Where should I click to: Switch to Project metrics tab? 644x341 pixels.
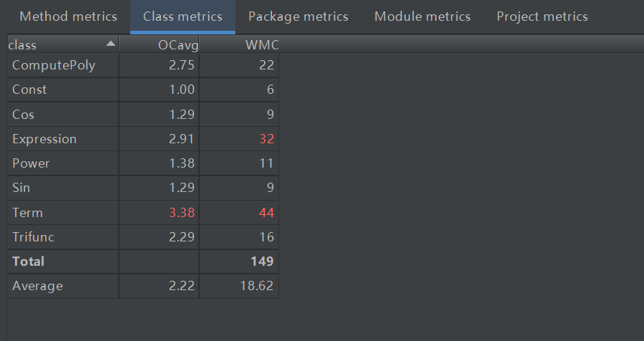coord(542,16)
